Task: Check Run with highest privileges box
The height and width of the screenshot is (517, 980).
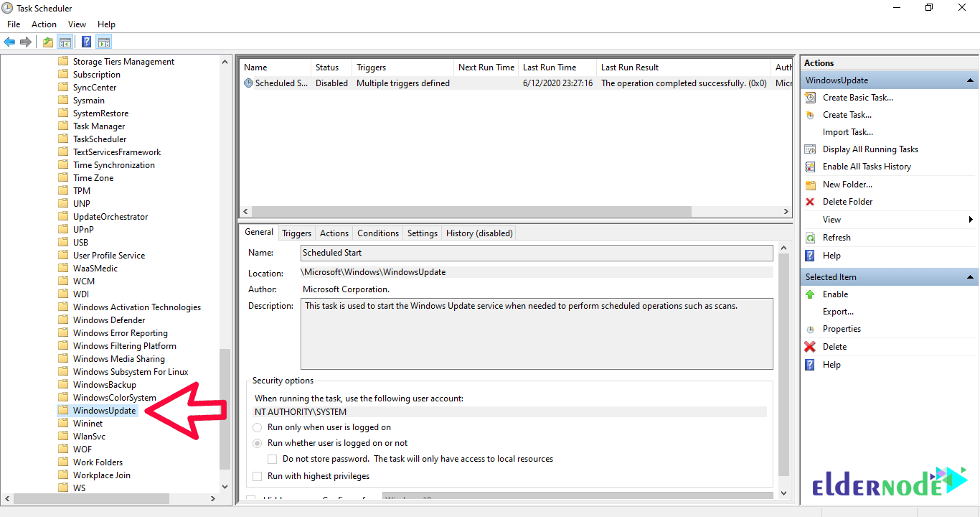Action: point(258,476)
